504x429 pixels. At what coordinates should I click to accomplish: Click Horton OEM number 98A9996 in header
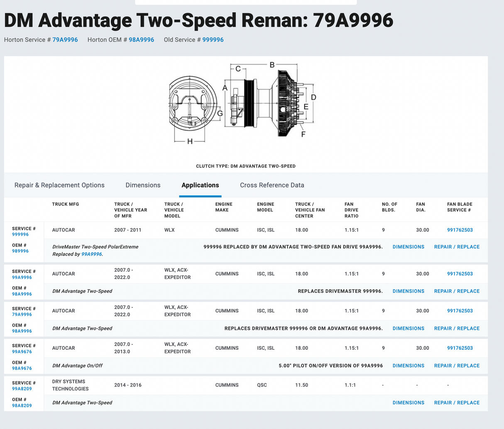pos(141,40)
